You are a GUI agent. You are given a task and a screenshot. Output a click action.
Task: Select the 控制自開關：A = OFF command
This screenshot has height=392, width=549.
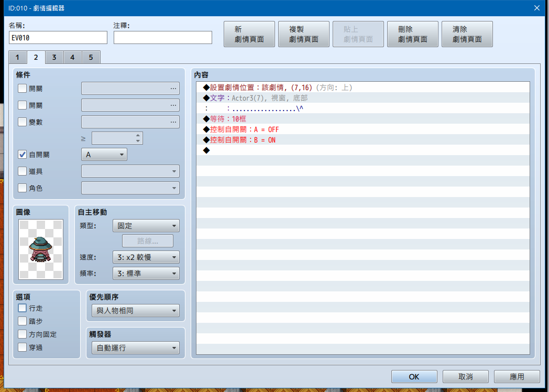point(363,129)
